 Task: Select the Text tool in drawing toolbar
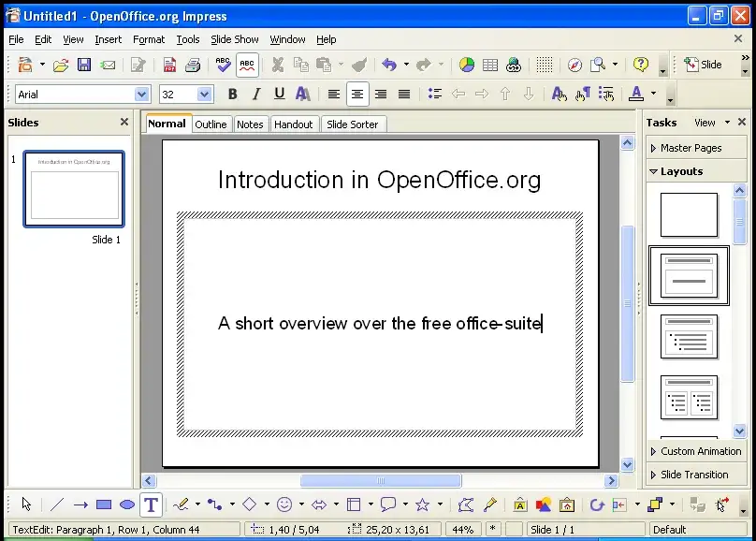coord(151,504)
